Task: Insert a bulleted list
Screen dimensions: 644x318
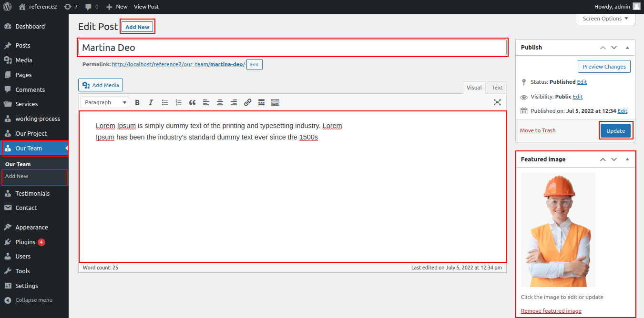Action: (x=165, y=102)
